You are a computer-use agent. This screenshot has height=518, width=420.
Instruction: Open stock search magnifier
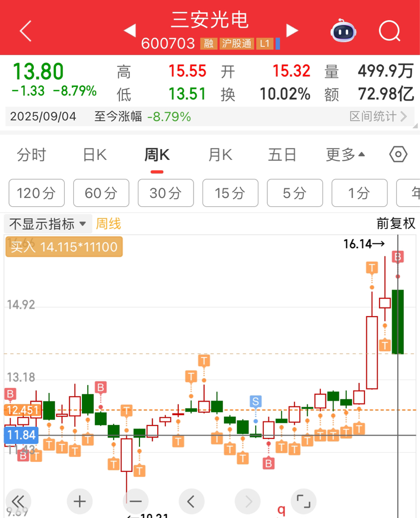click(390, 31)
